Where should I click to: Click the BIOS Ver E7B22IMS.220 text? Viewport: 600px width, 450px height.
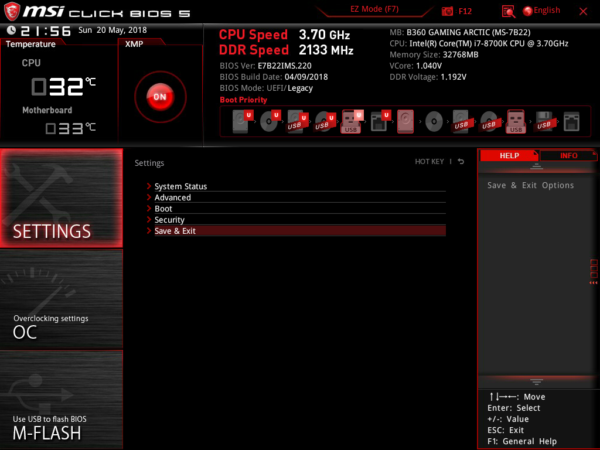266,66
